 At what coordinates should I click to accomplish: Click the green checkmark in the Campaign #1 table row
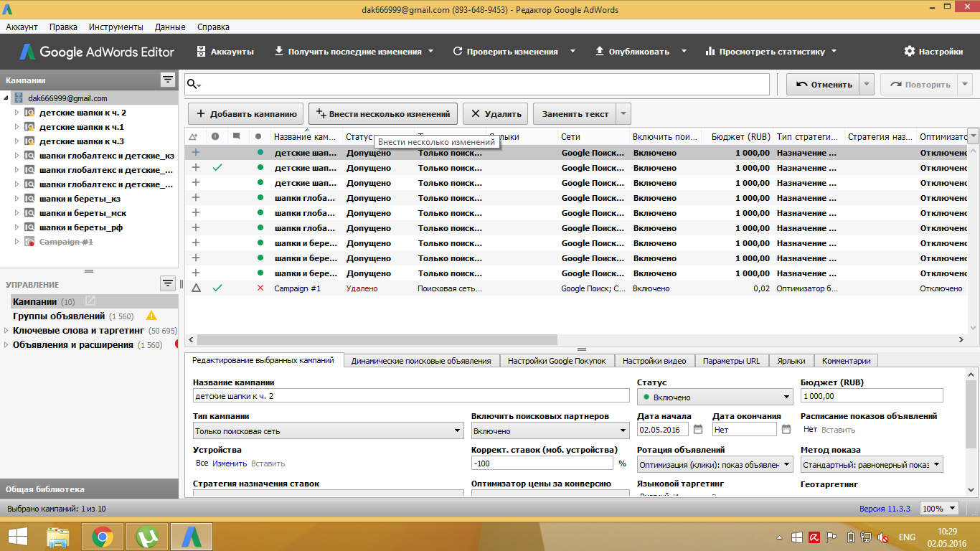[217, 288]
